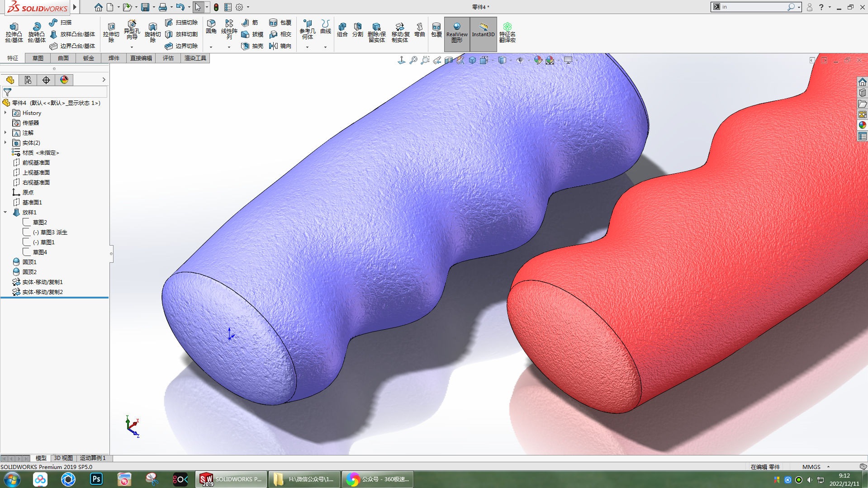Toggle Hide/Show Items eye icon
868x488 pixels.
tap(520, 60)
